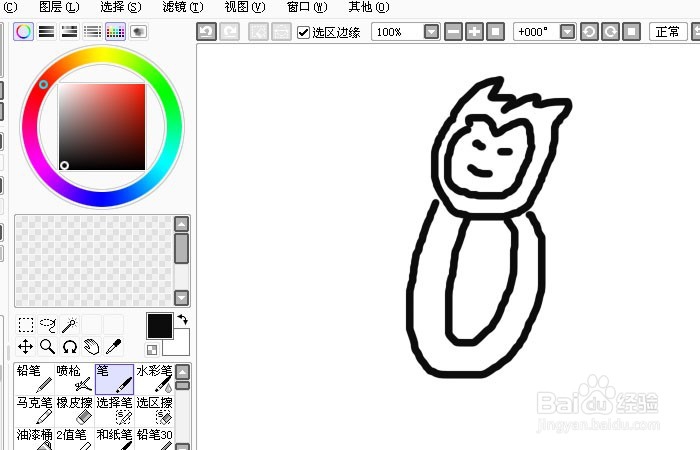Click the redo button

pos(229,32)
